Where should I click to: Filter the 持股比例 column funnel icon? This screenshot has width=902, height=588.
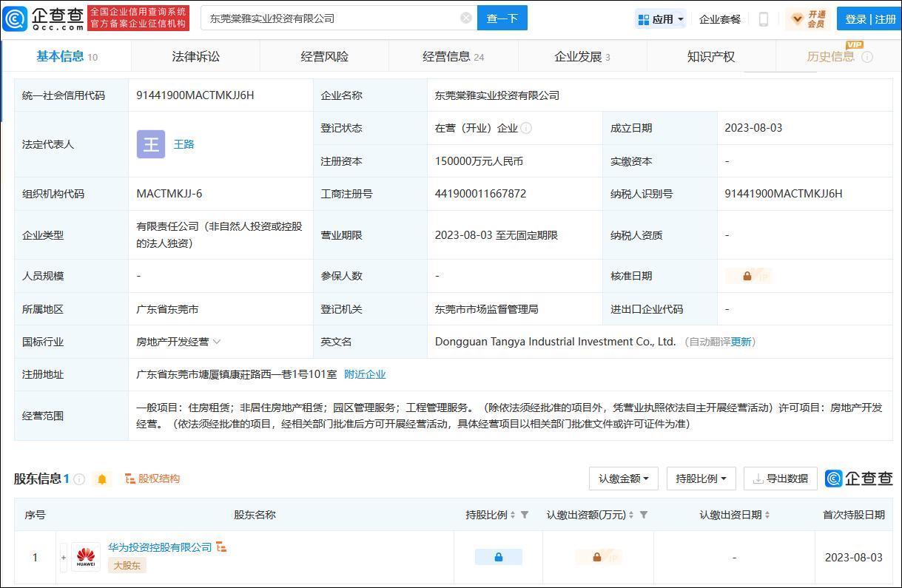525,515
